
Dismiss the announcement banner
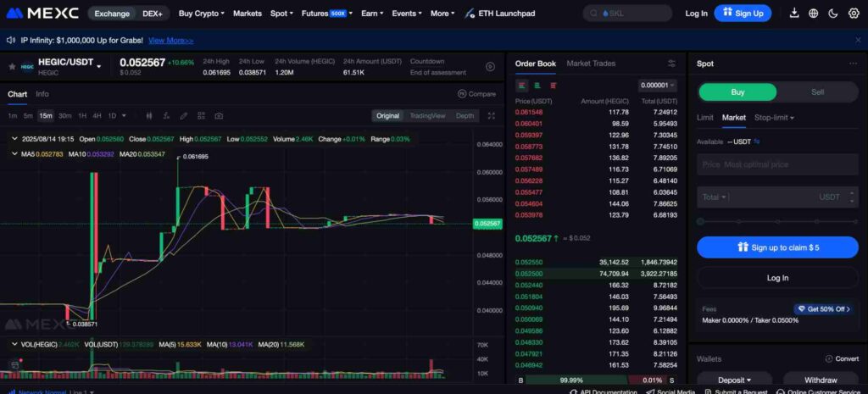[x=858, y=41]
